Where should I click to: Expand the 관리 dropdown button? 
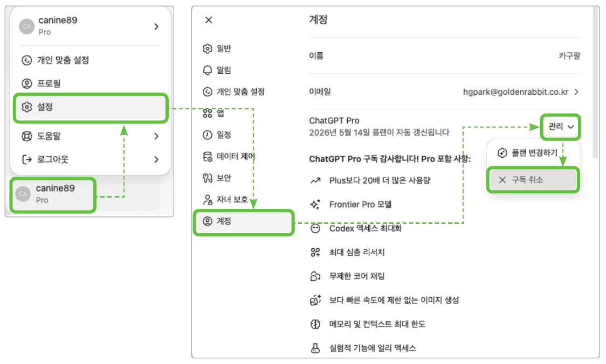pyautogui.click(x=560, y=127)
